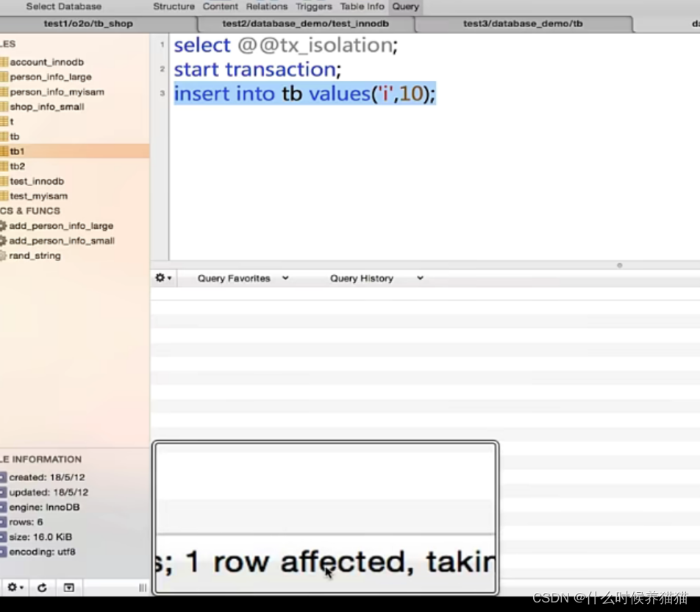Select table t in sidebar
This screenshot has width=700, height=612.
tap(12, 121)
